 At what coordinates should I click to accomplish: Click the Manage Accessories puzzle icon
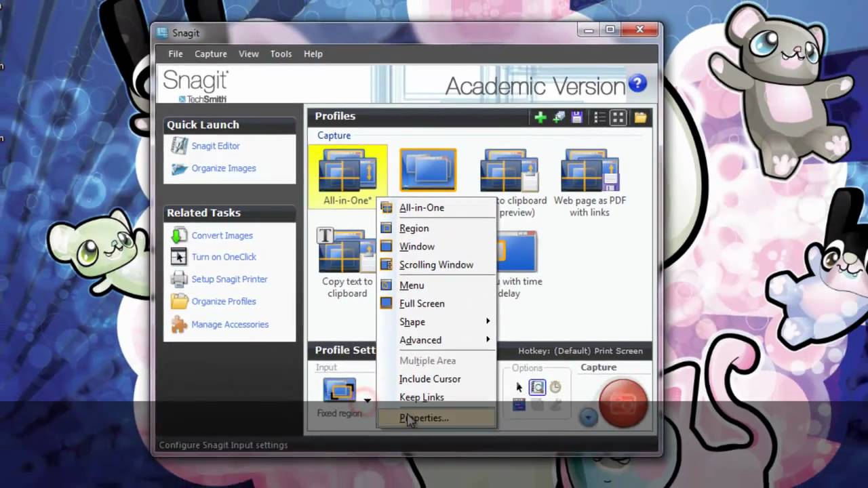coord(179,325)
